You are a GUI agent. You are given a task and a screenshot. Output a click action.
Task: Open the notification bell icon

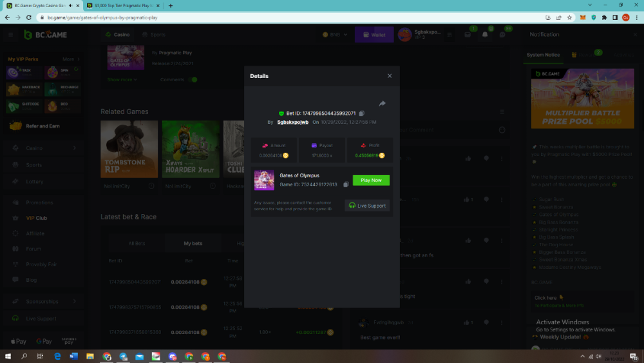pyautogui.click(x=485, y=35)
